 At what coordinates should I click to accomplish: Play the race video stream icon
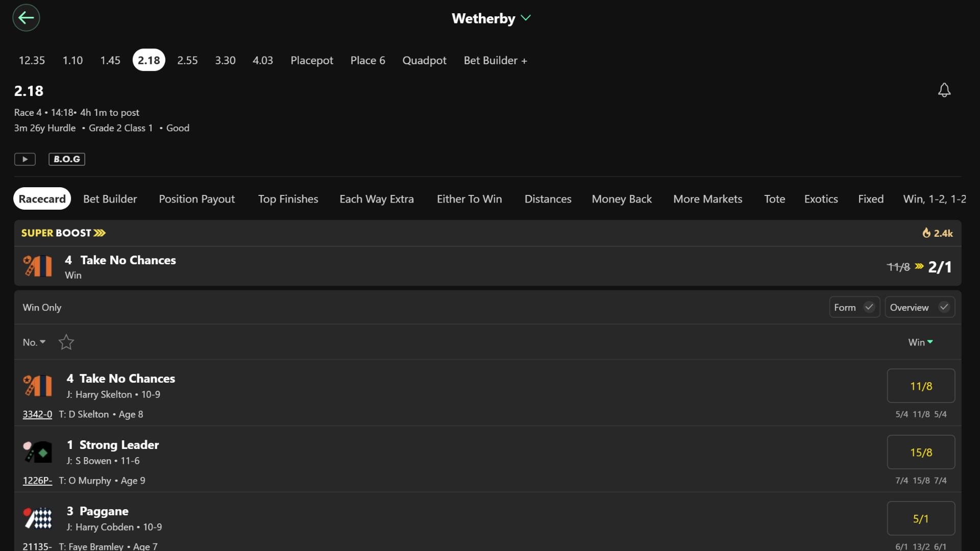coord(25,159)
